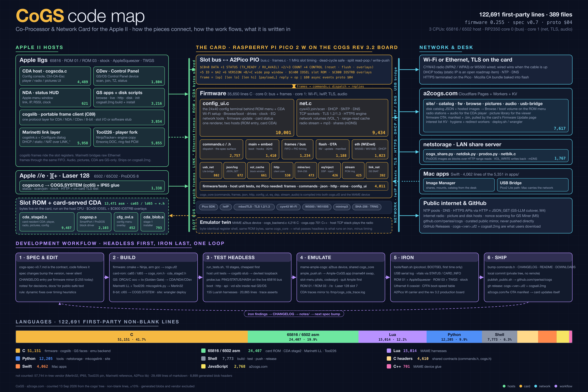Screen dimensions: 588x392
Task: Click the arrow between BUILD and TEST HEADLESS
Action: pos(200,277)
